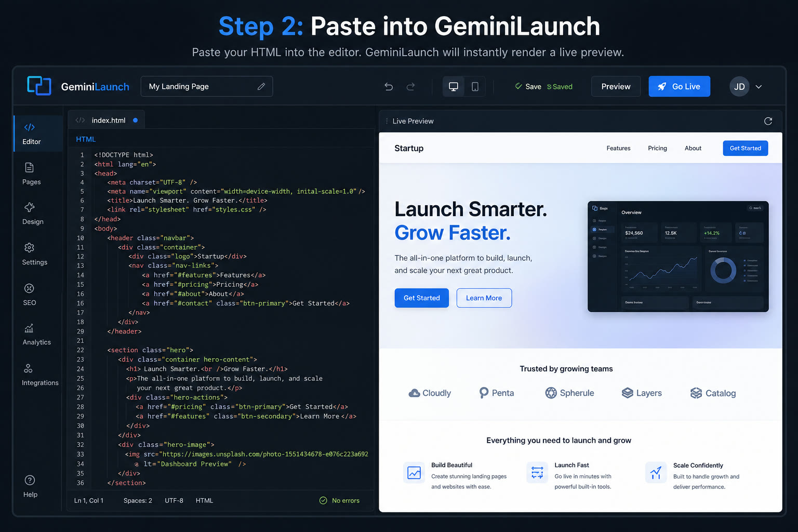Click the Launch Fast feature icon
Screen dimensions: 798x532
pyautogui.click(x=537, y=472)
